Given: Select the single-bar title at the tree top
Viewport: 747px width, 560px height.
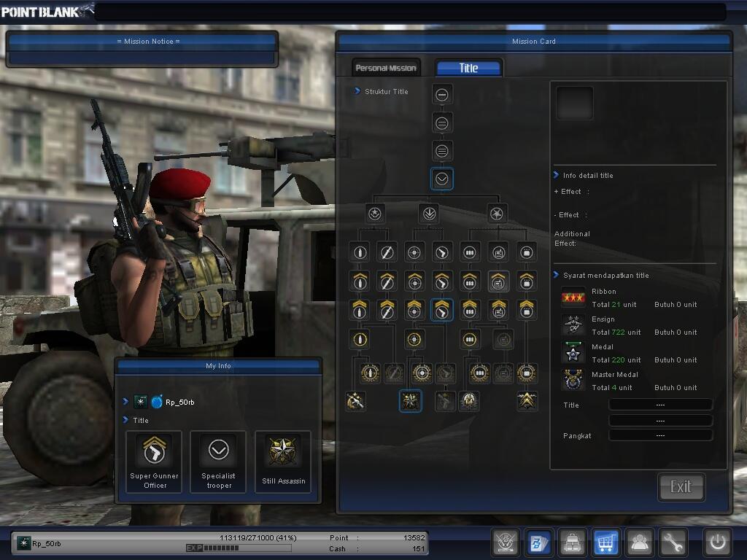Looking at the screenshot, I should [442, 95].
